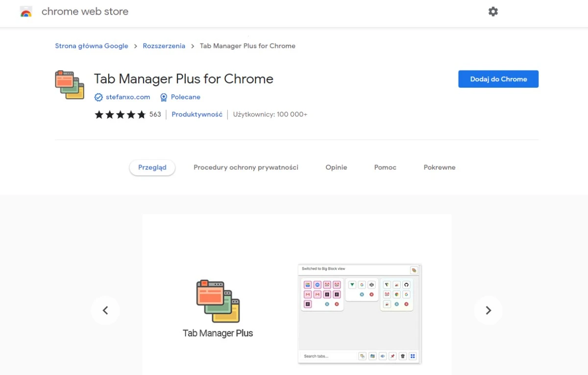This screenshot has width=588, height=375.
Task: Visit the stefanxo.com publisher link
Action: point(128,97)
